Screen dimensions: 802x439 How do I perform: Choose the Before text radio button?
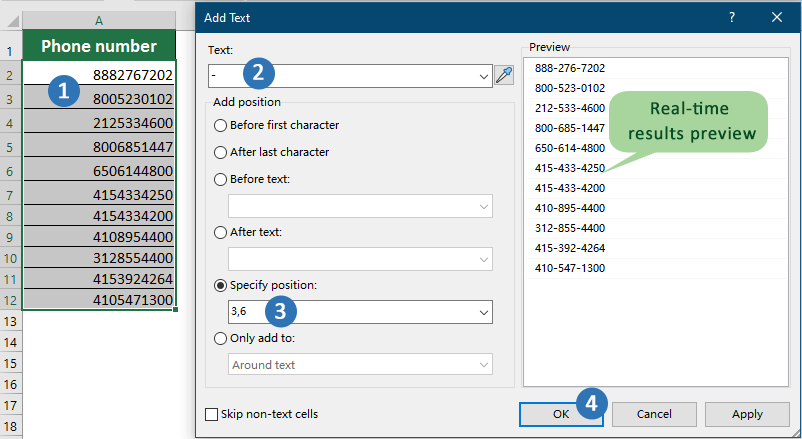point(221,179)
